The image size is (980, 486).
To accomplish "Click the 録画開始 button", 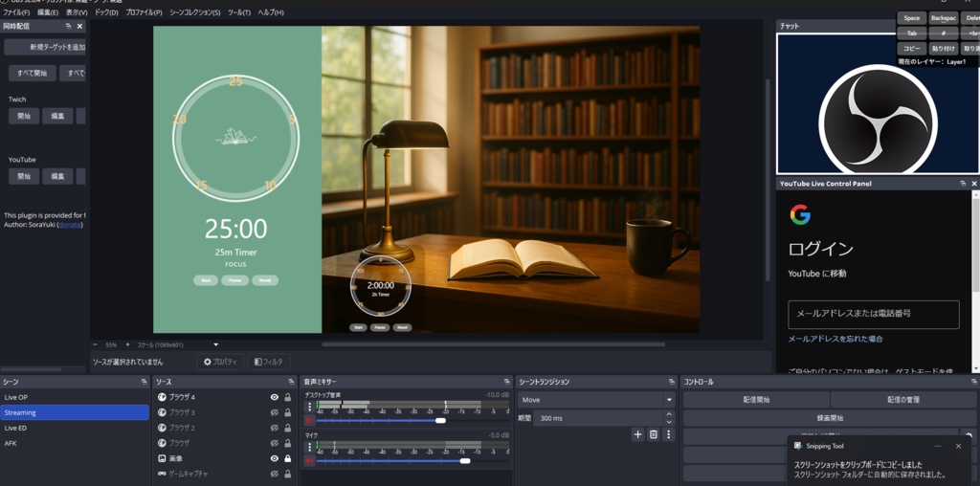I will (x=830, y=418).
